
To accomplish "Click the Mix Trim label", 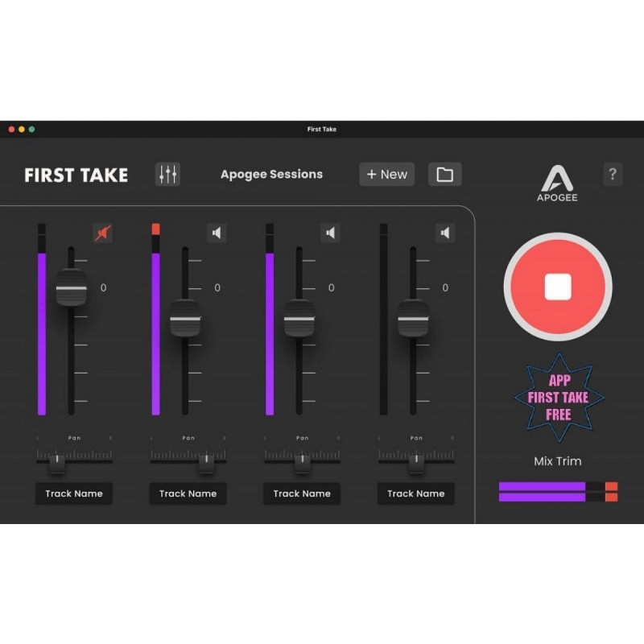I will pos(557,461).
